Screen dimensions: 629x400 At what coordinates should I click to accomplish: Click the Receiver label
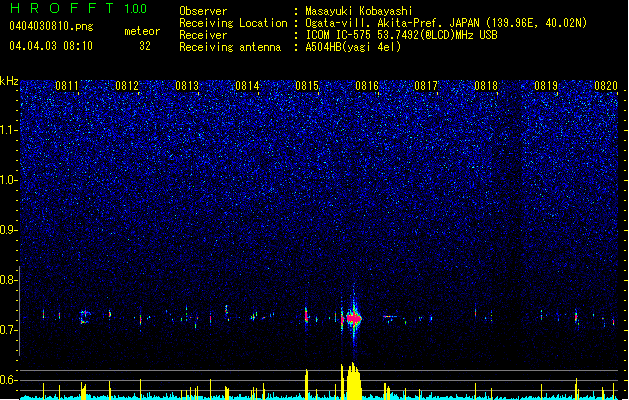tap(203, 35)
